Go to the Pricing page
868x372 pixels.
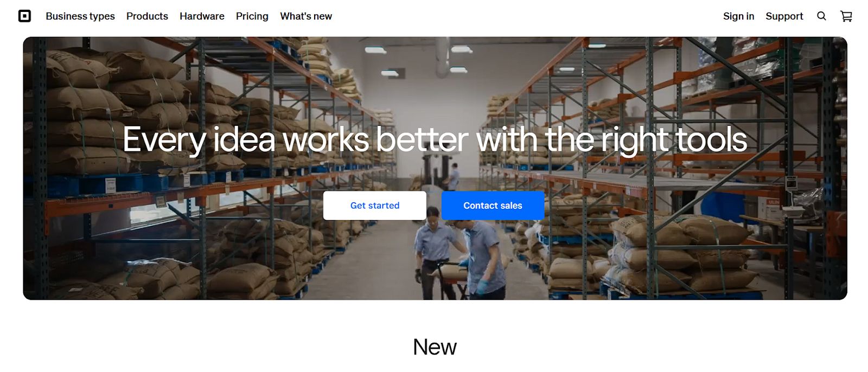click(252, 16)
